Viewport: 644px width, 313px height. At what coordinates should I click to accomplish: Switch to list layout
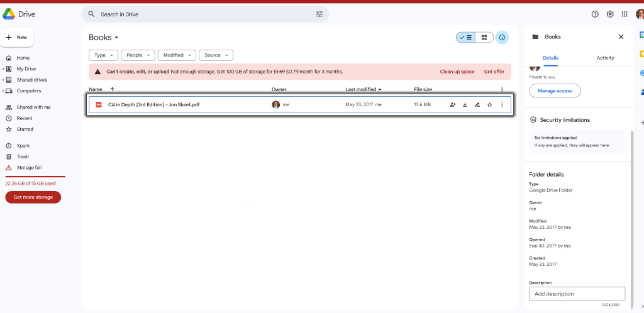coord(466,37)
